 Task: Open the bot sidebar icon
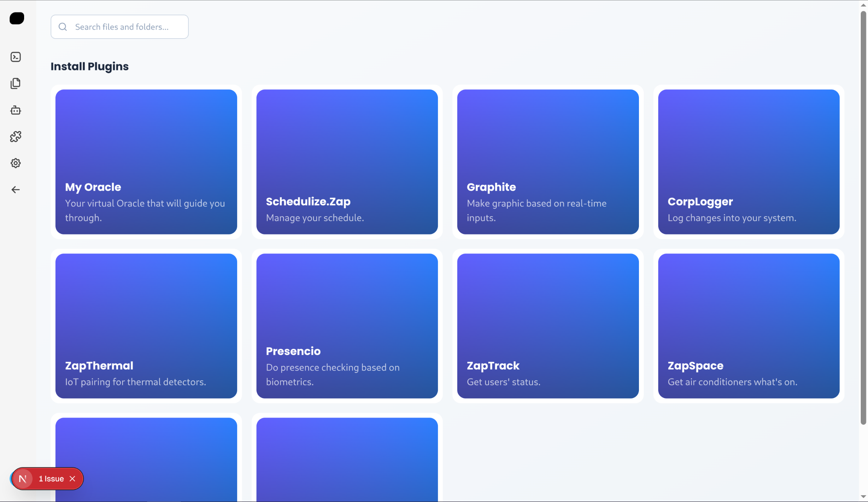point(16,110)
